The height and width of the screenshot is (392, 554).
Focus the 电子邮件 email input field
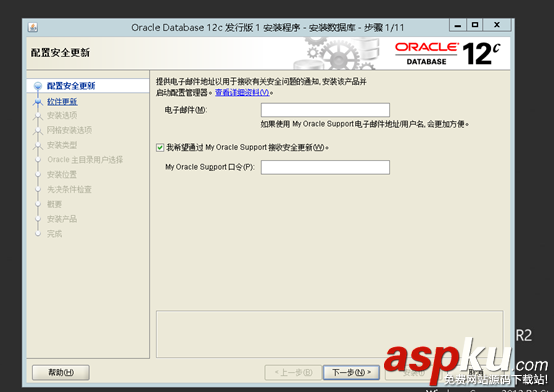point(325,110)
